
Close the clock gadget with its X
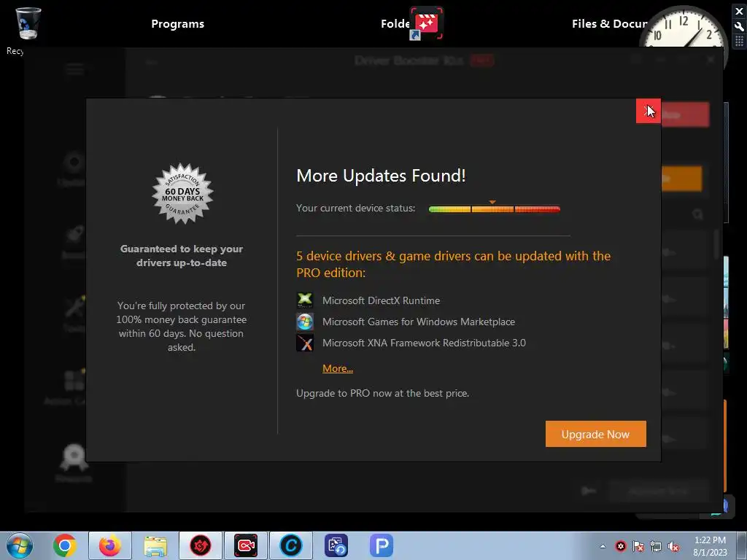pyautogui.click(x=740, y=10)
